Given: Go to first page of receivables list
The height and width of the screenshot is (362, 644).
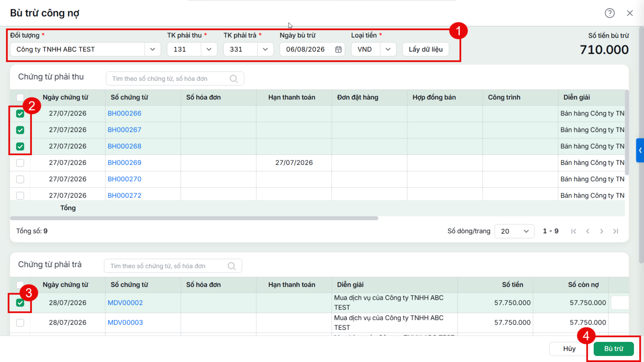Looking at the screenshot, I should [574, 231].
